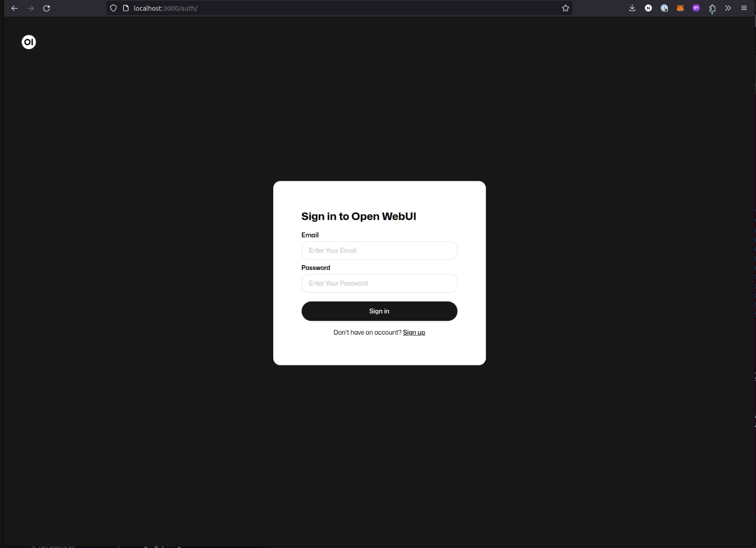Click the Email field label

310,235
